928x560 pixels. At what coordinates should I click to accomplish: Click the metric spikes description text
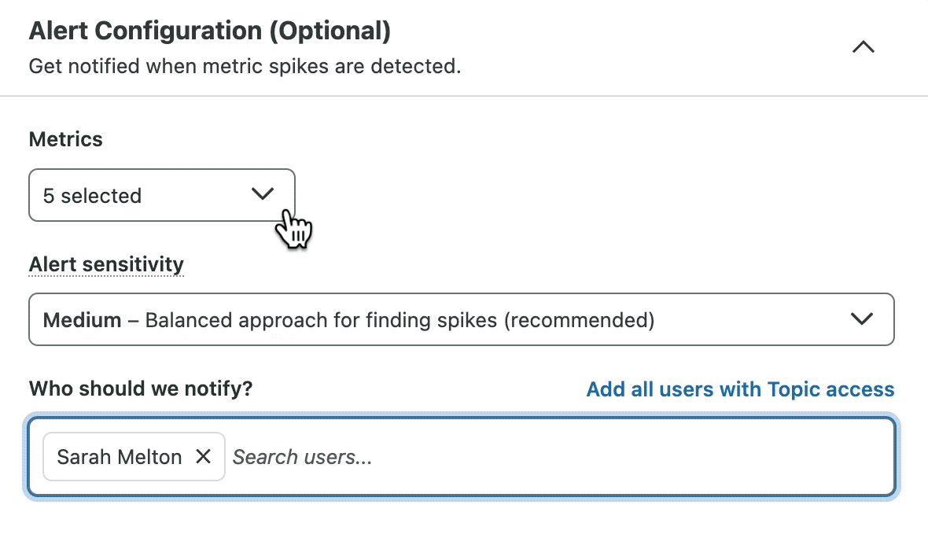[x=245, y=66]
